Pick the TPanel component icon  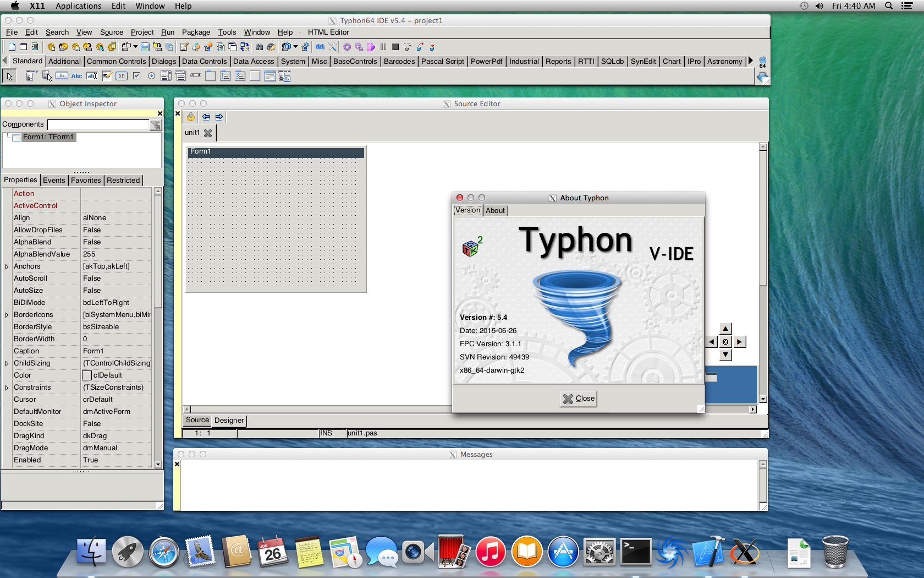pos(255,76)
